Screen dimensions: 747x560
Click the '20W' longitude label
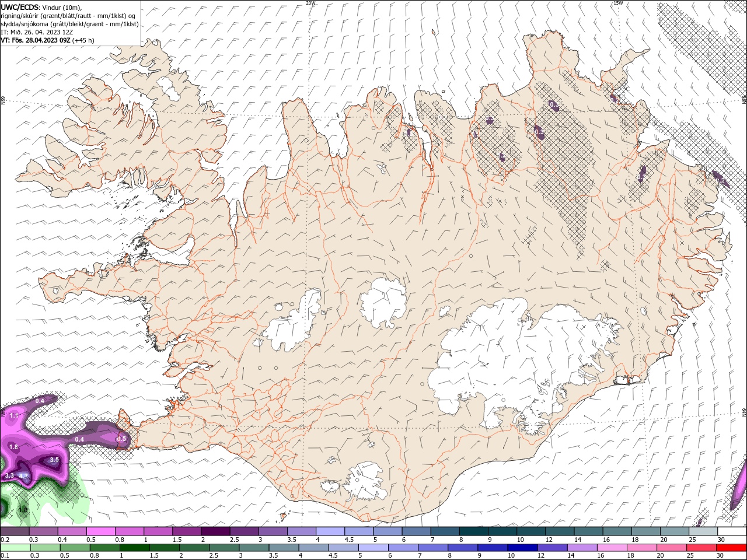(x=310, y=3)
